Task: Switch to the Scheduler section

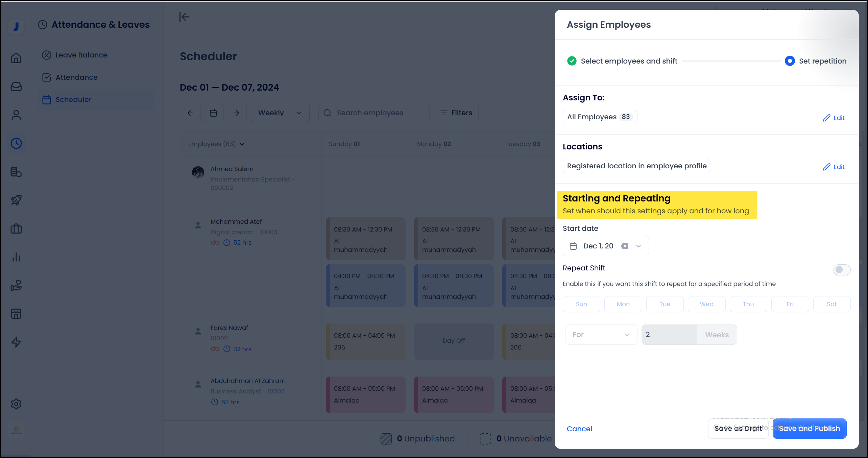Action: pos(73,99)
